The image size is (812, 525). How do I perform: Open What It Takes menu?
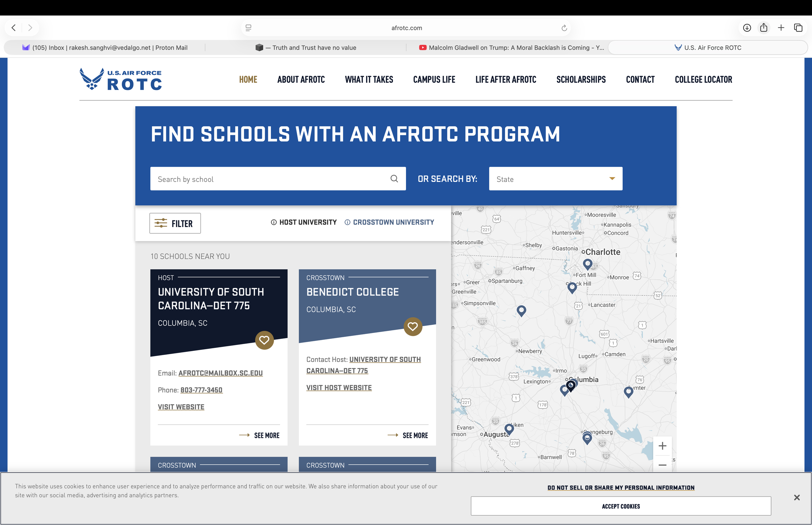point(369,79)
